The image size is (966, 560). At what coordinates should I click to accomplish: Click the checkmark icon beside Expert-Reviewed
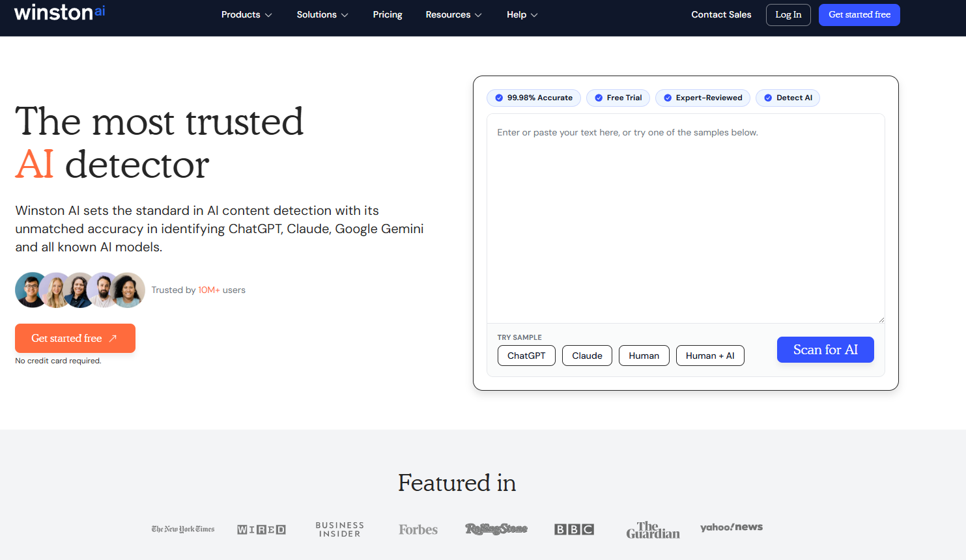click(x=668, y=98)
